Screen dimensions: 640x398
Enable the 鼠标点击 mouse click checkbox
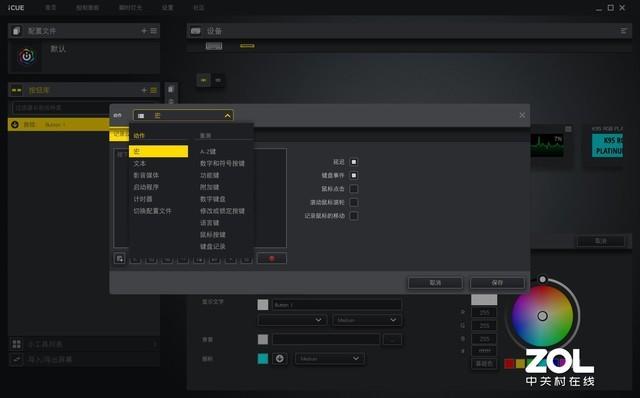[x=354, y=189]
